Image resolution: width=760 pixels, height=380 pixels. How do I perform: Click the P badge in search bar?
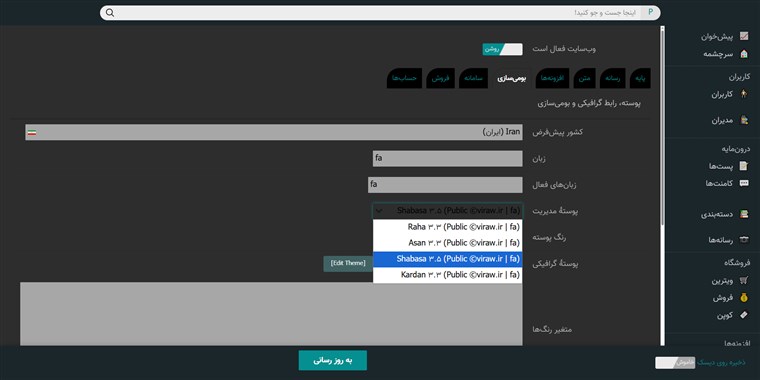[650, 13]
